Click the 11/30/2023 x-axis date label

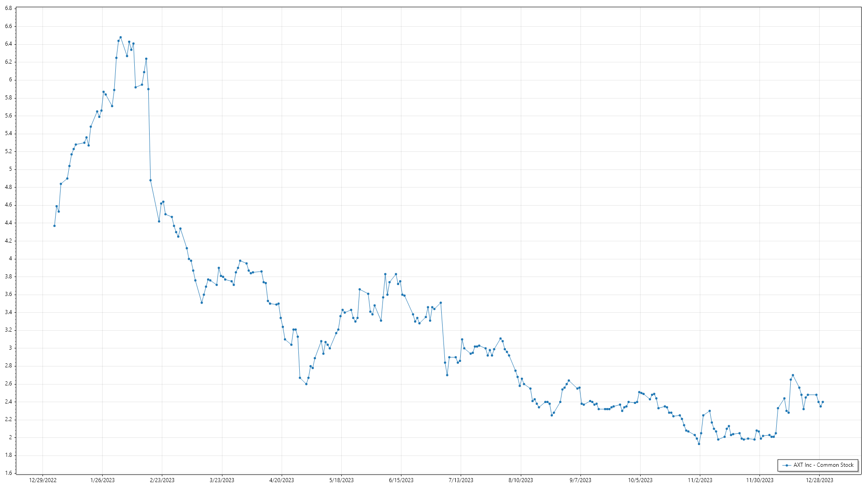(759, 480)
